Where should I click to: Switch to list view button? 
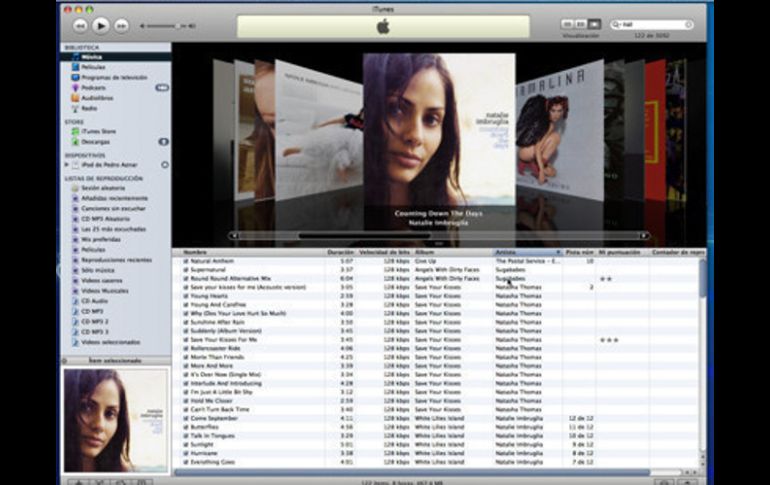pyautogui.click(x=566, y=23)
